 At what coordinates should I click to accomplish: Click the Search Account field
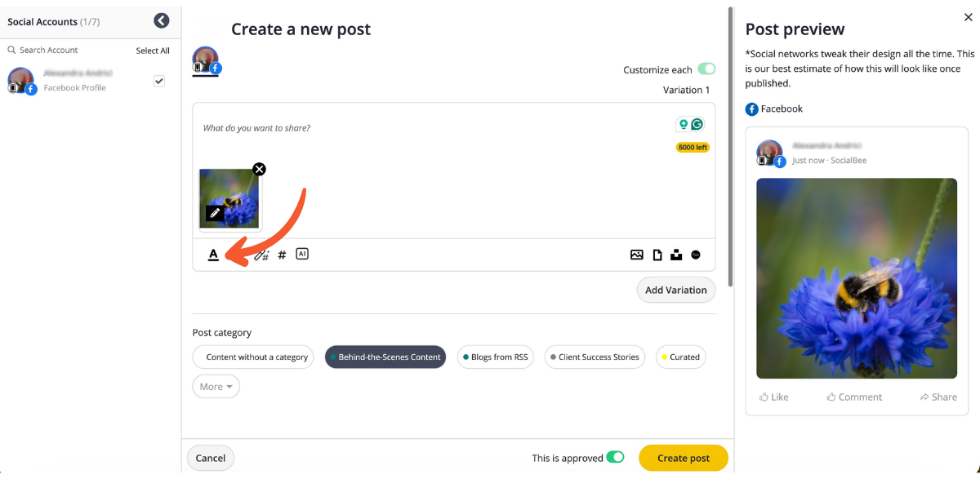click(x=69, y=51)
